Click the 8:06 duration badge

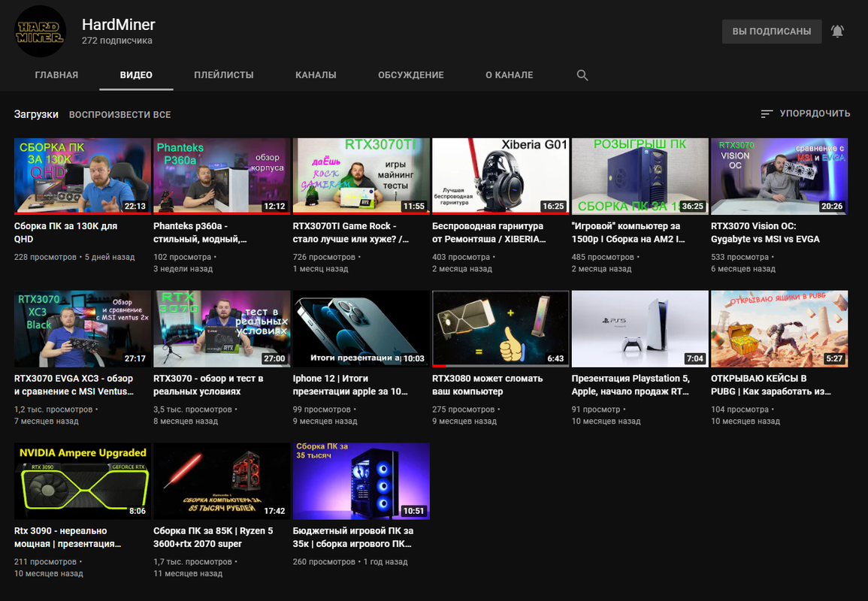(138, 512)
